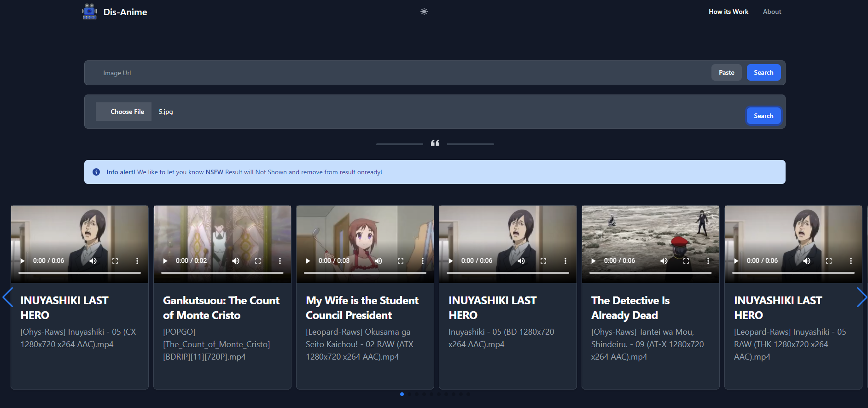
Task: Mute the Ohys-Raws Inuyashiki CX video
Action: pyautogui.click(x=93, y=261)
